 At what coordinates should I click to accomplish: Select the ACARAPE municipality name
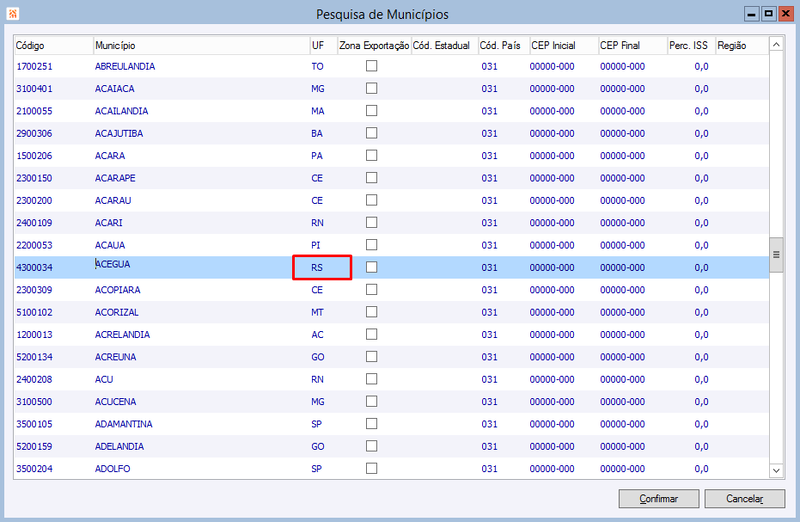tap(115, 178)
